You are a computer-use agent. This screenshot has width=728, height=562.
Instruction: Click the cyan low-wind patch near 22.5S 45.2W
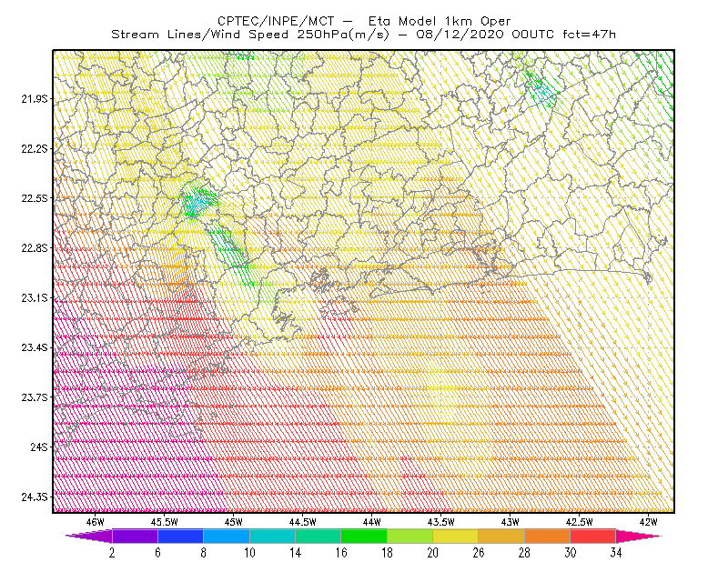coord(198,201)
